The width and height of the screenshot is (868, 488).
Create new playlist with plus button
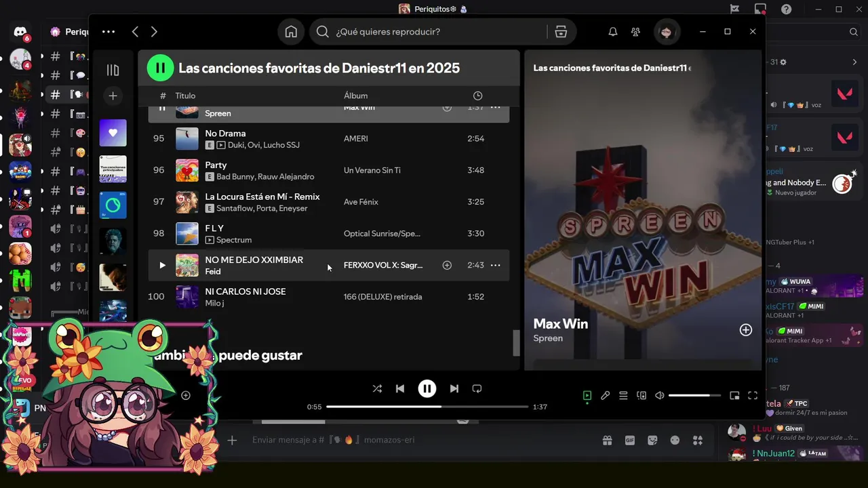pos(113,96)
